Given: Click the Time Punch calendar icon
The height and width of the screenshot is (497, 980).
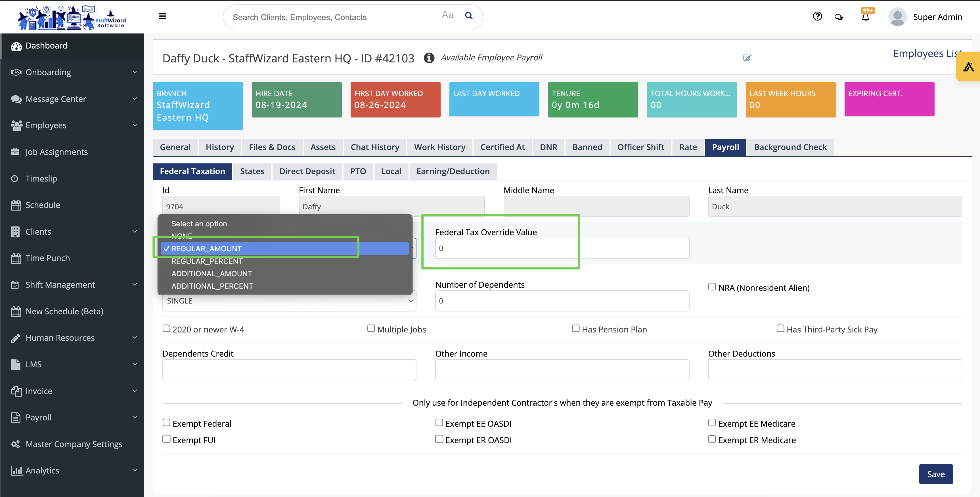Looking at the screenshot, I should point(16,258).
